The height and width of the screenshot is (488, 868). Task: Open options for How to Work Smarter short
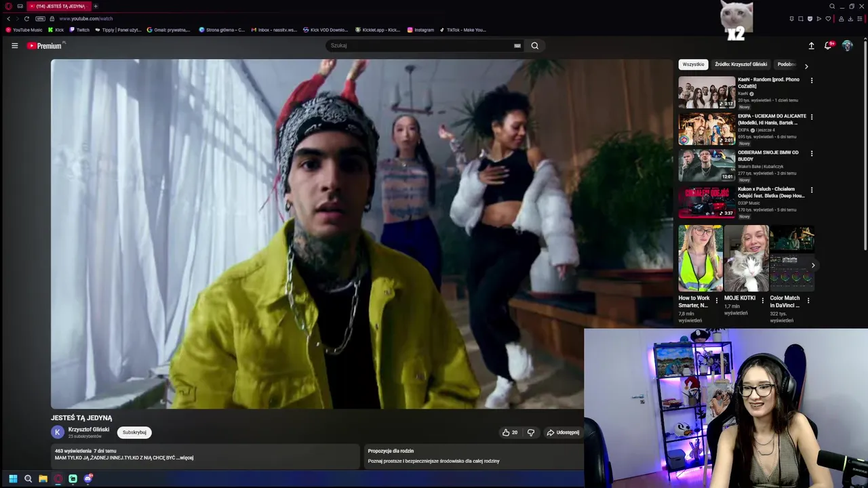pyautogui.click(x=717, y=300)
